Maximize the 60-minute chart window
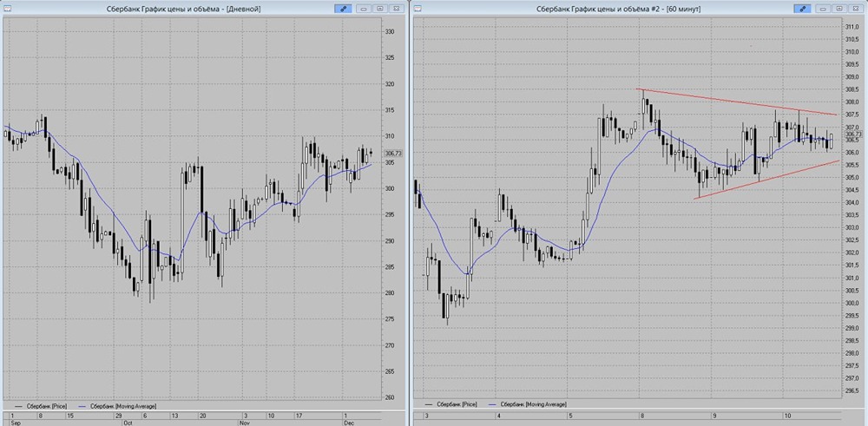 pyautogui.click(x=839, y=9)
